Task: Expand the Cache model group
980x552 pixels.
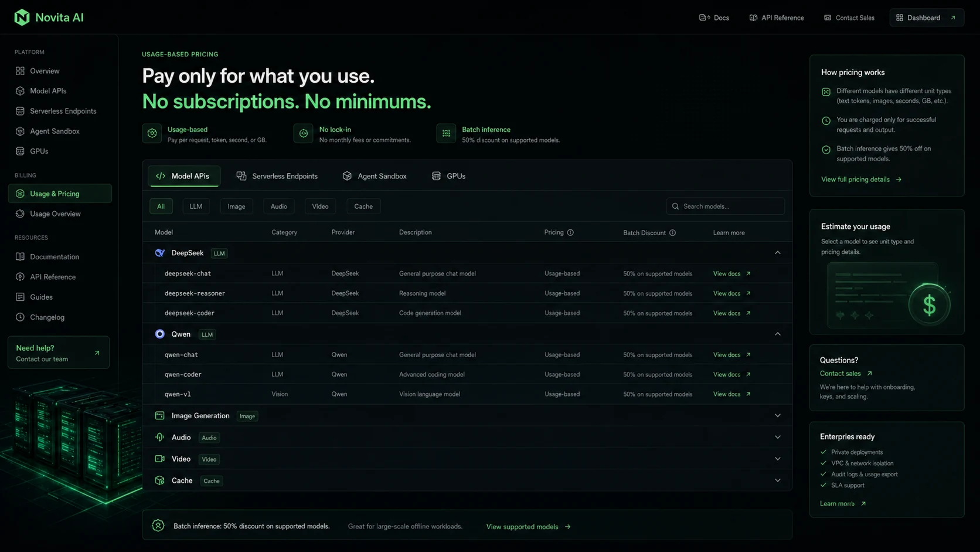Action: click(778, 481)
